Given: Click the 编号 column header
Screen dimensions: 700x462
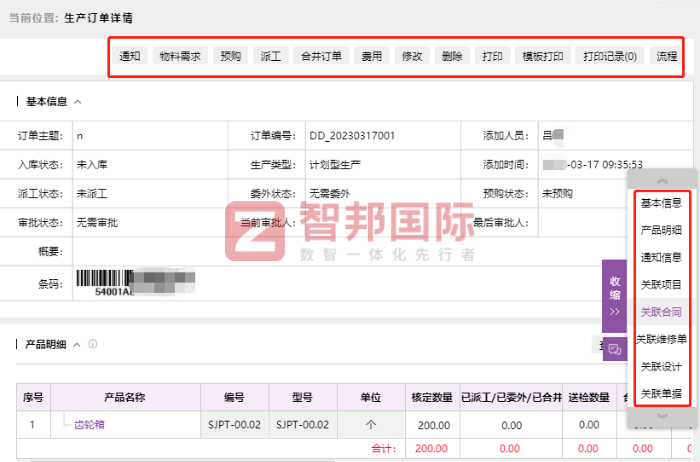Looking at the screenshot, I should coord(234,397).
